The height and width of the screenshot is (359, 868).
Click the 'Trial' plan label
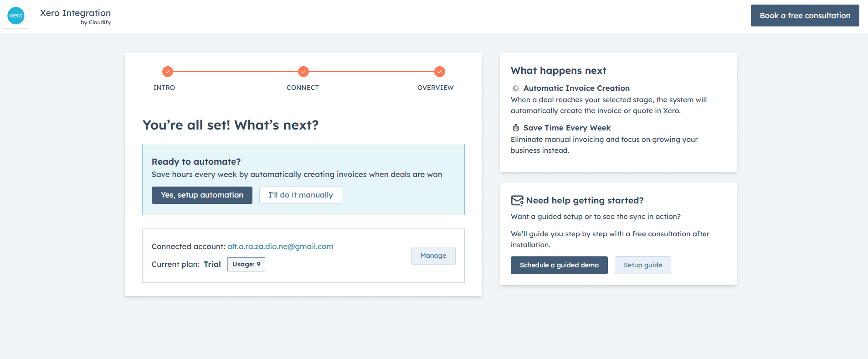(x=212, y=264)
